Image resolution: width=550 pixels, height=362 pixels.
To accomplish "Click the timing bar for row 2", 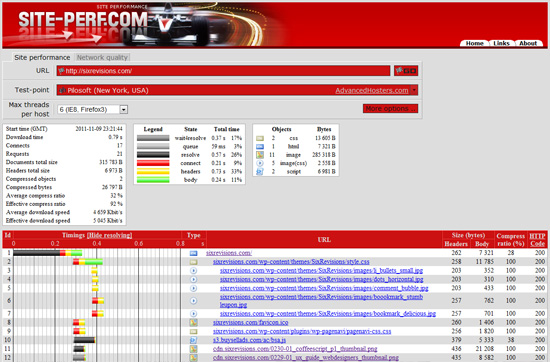I will 88,262.
